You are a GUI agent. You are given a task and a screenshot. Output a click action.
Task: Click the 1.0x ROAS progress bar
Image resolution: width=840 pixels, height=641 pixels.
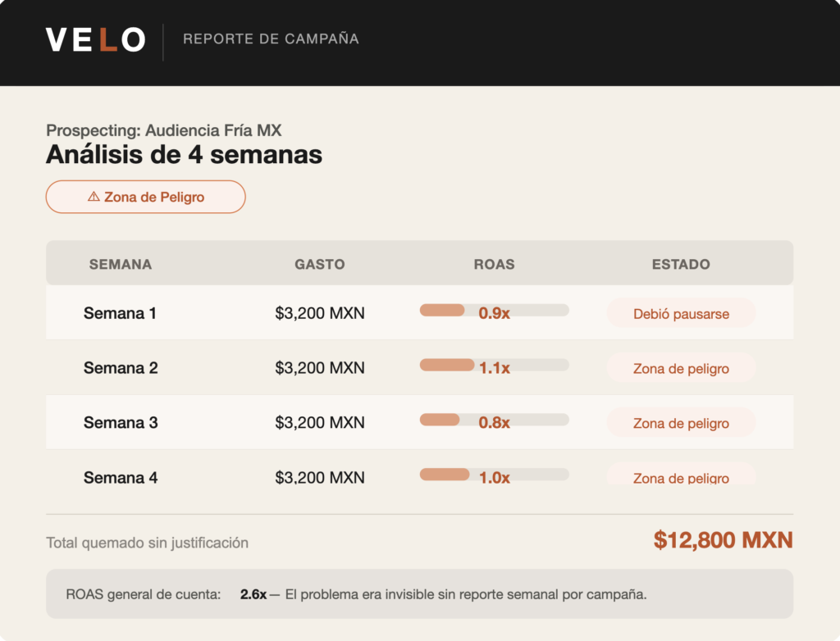494,475
